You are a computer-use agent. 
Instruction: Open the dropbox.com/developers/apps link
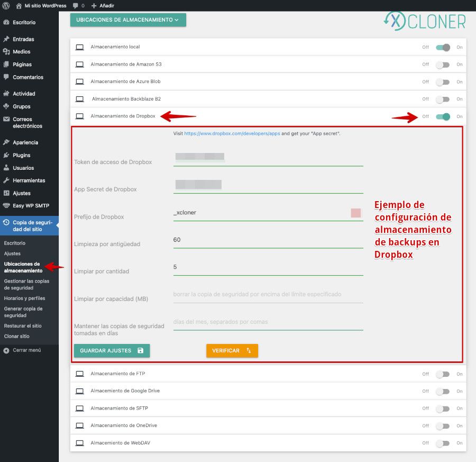coord(232,133)
